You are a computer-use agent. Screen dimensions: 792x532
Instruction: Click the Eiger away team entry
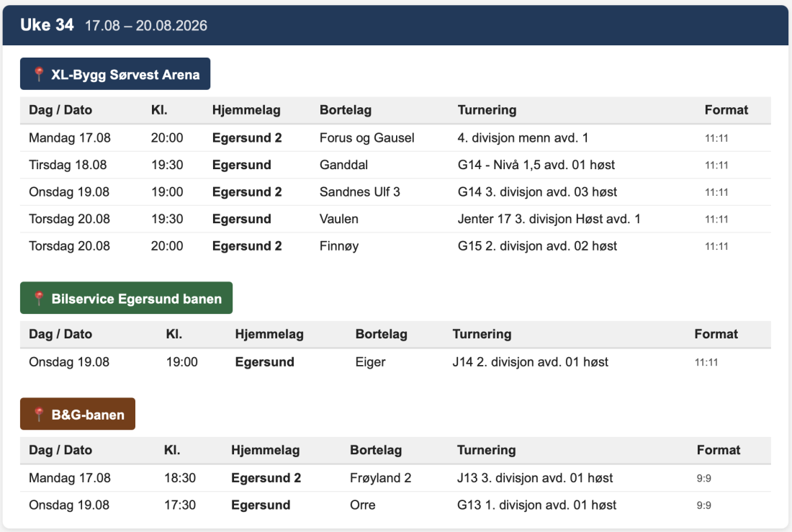[370, 362]
